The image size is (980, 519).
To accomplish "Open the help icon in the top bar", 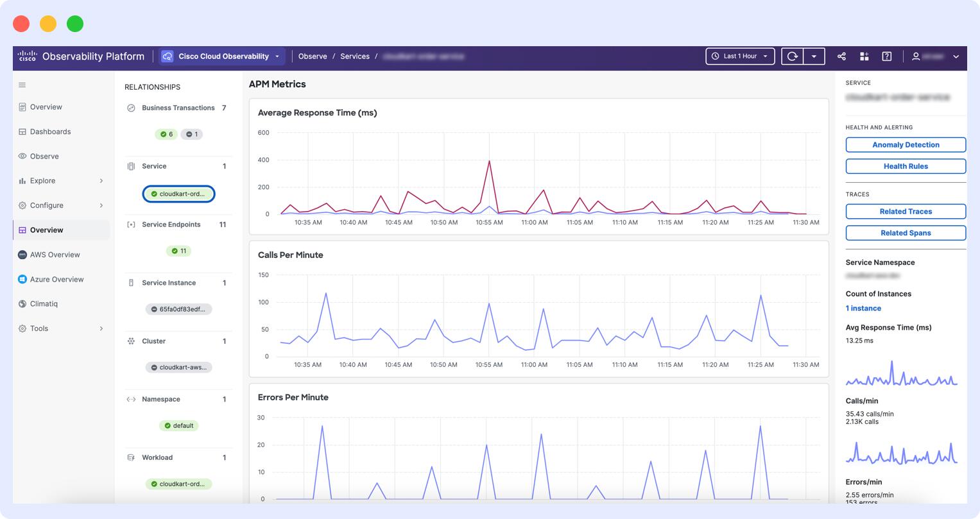I will (886, 56).
